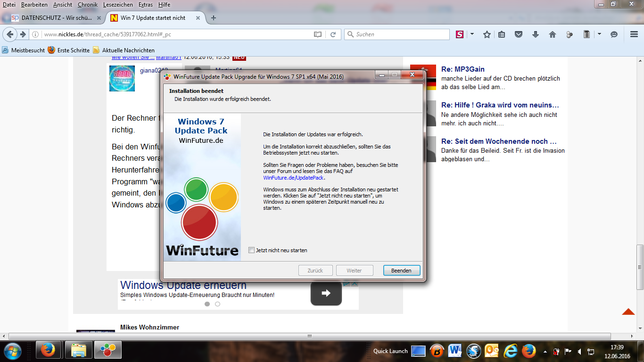Open Windows Start menu orb

(x=13, y=351)
